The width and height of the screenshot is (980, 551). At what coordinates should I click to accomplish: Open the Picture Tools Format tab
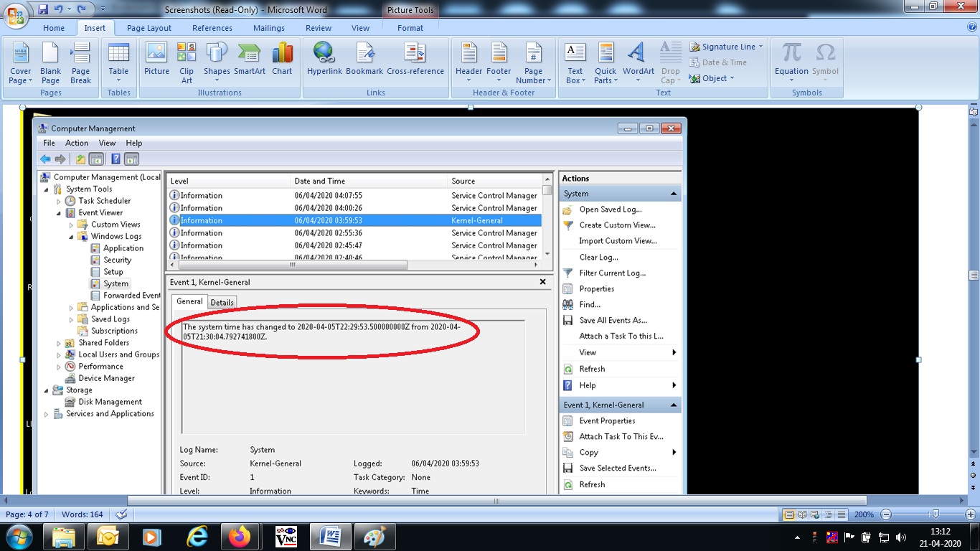coord(410,28)
